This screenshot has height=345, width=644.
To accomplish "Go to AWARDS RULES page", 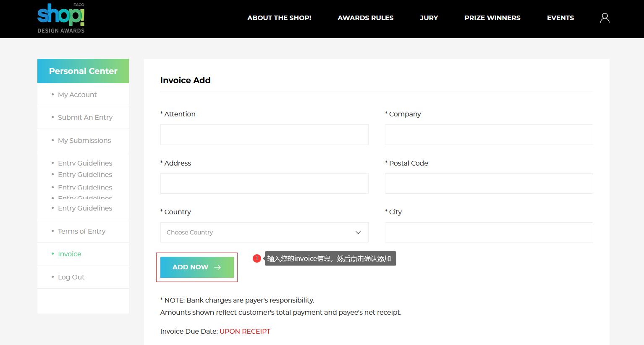I will pos(365,18).
